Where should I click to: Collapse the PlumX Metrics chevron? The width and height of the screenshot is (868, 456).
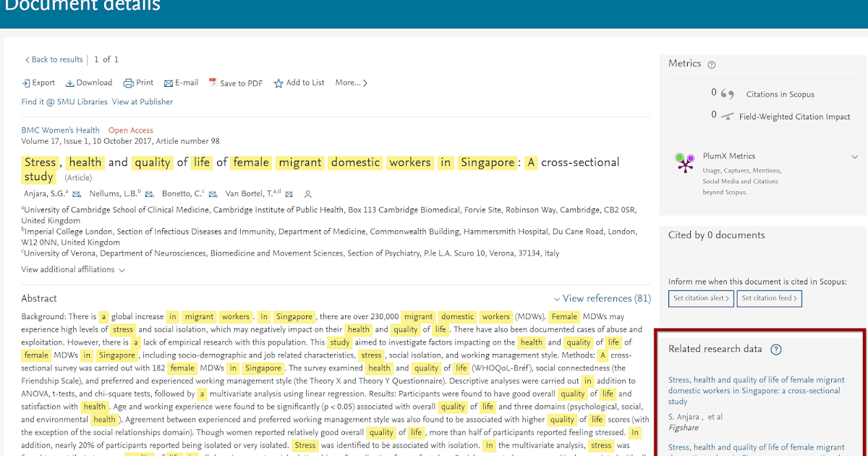tap(855, 156)
